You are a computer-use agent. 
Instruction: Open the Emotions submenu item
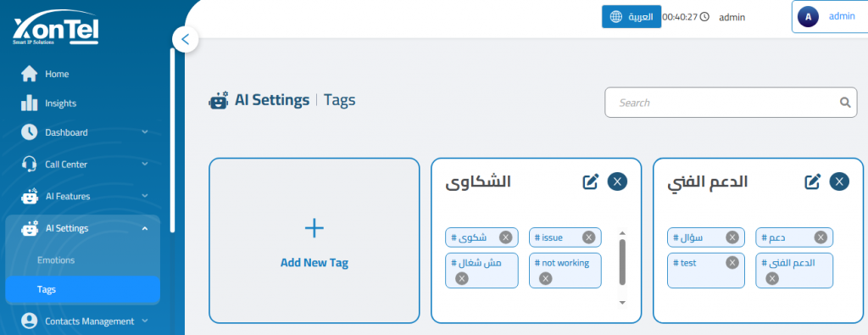click(x=56, y=260)
